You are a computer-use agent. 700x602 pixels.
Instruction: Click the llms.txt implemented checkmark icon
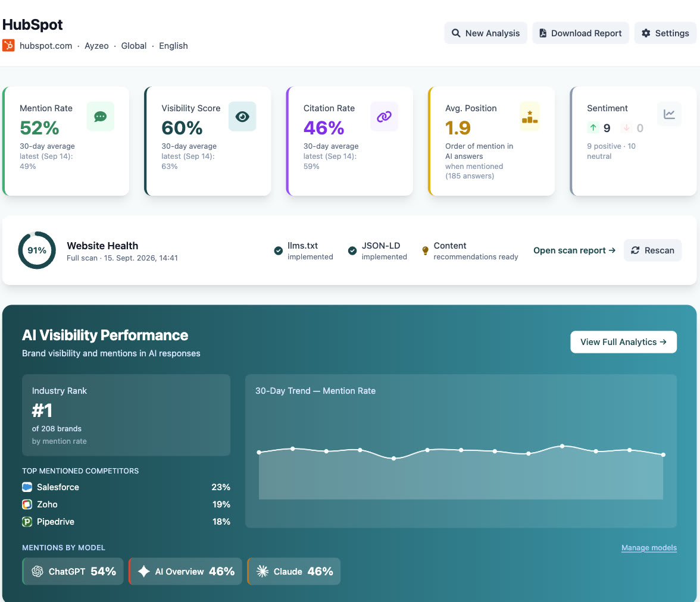click(278, 251)
